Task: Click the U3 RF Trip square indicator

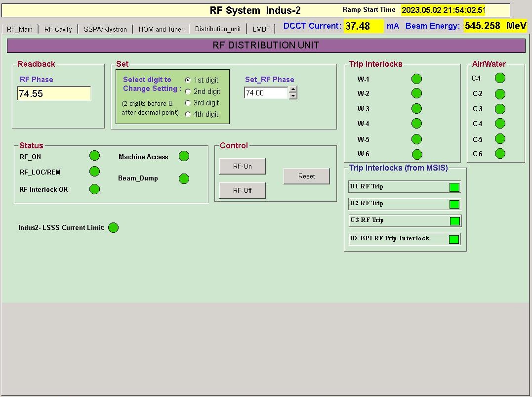Action: (454, 221)
